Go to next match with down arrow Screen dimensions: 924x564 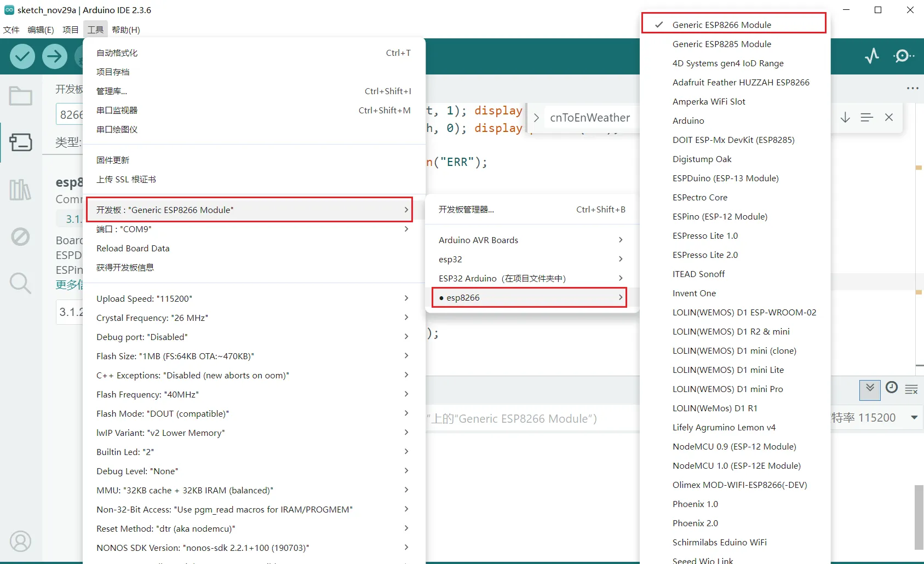[x=845, y=117]
